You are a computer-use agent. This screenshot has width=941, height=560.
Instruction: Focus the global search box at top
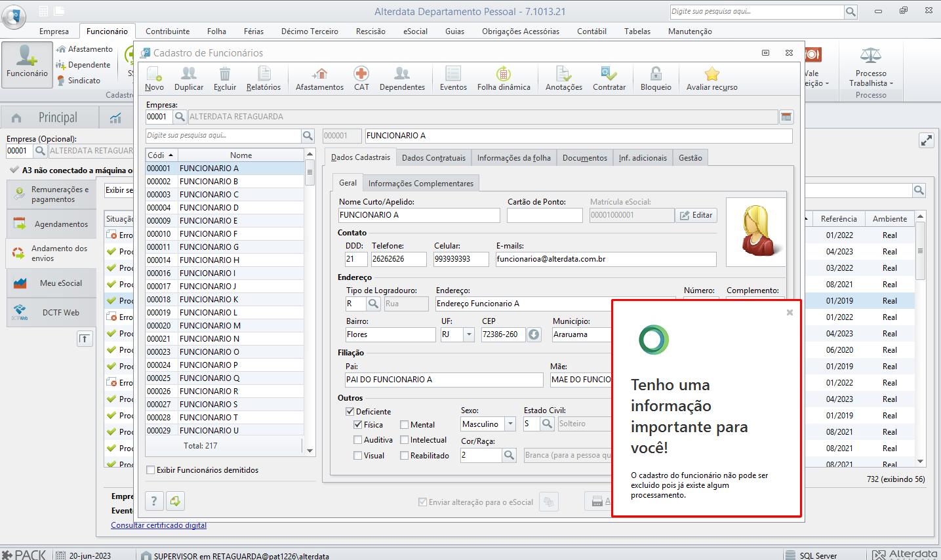pos(757,12)
